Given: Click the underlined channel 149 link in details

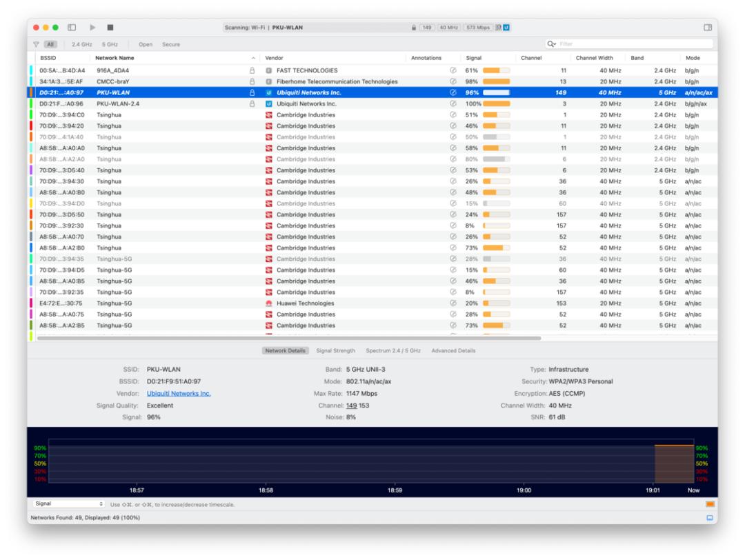Looking at the screenshot, I should (x=352, y=405).
